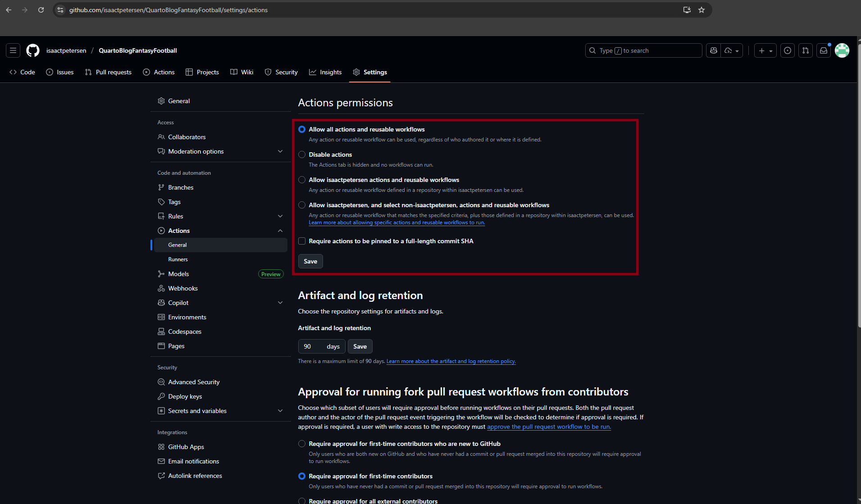This screenshot has height=504, width=861.
Task: Bookmark this page with star icon
Action: [x=702, y=10]
